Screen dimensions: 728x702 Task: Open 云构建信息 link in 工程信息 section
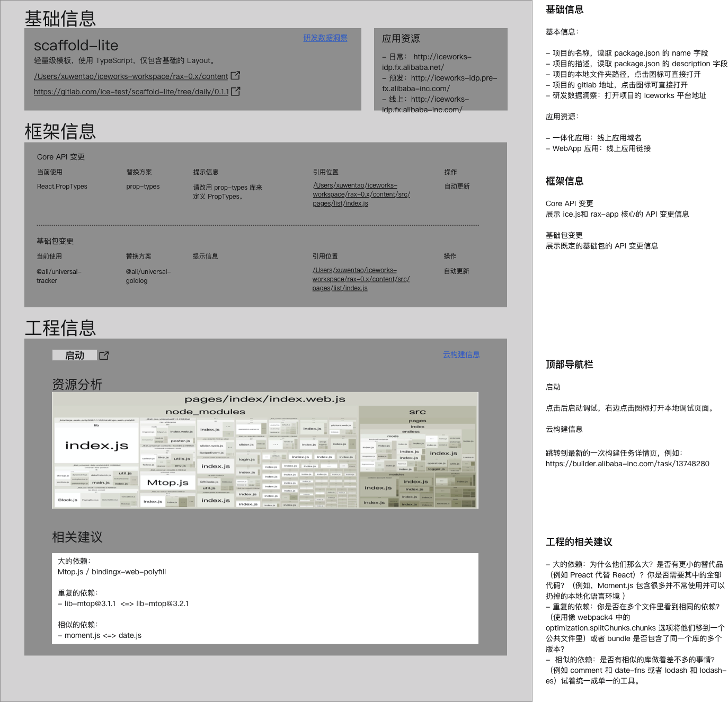[460, 354]
